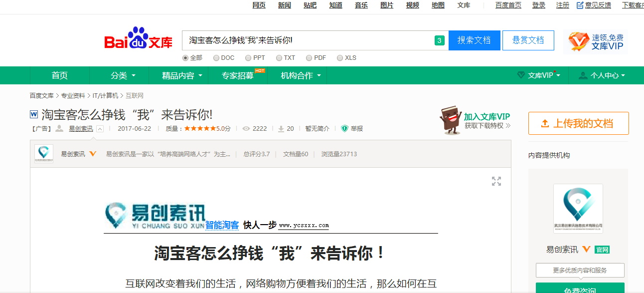644x293 pixels.
Task: Click the 官网 badge in sidebar
Action: 602,250
